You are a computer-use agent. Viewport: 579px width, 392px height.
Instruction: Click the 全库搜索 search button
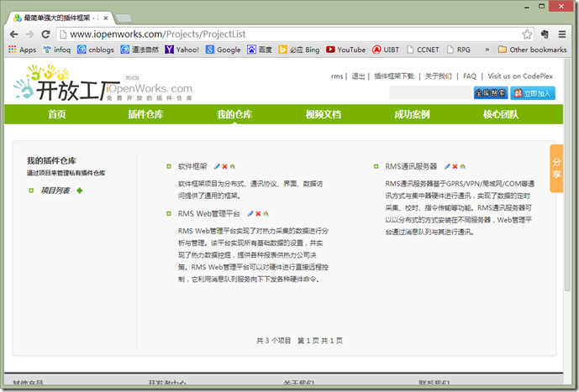(x=491, y=93)
